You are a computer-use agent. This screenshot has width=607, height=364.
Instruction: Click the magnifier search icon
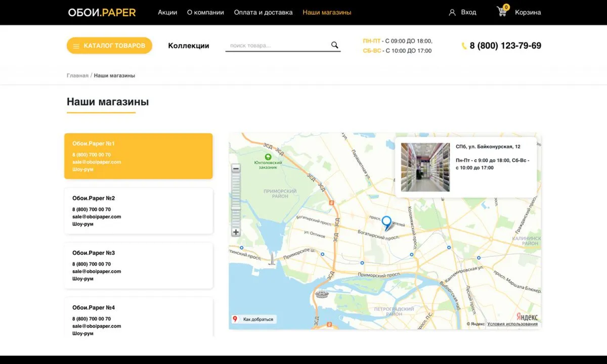334,45
